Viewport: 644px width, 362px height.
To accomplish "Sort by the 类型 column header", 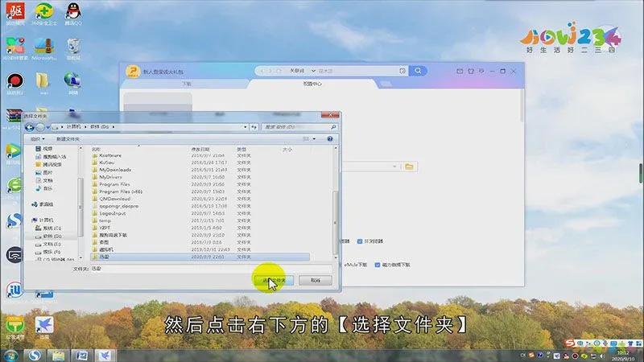I will pyautogui.click(x=242, y=150).
